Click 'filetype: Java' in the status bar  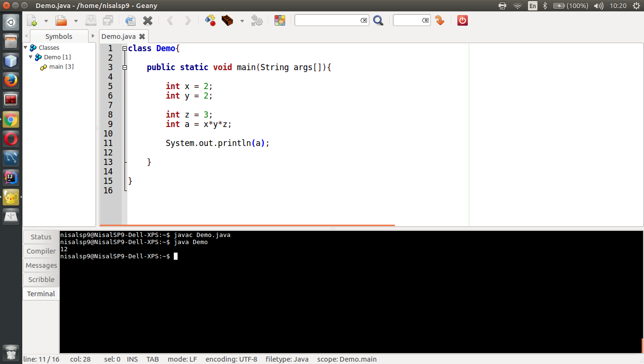point(287,359)
